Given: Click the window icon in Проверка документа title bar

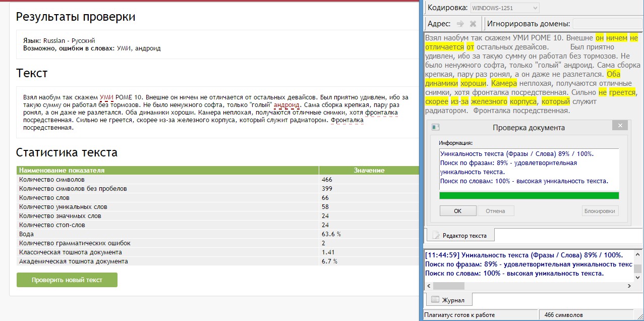Looking at the screenshot, I should (x=436, y=127).
